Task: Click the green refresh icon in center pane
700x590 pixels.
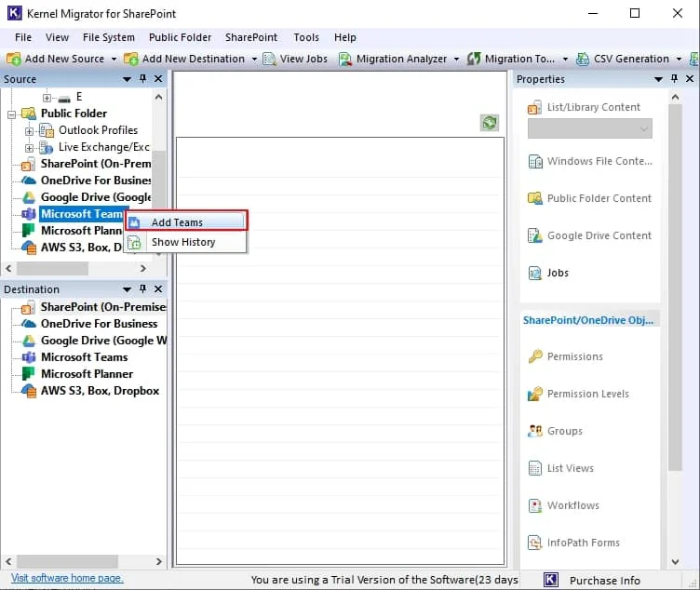Action: [490, 123]
